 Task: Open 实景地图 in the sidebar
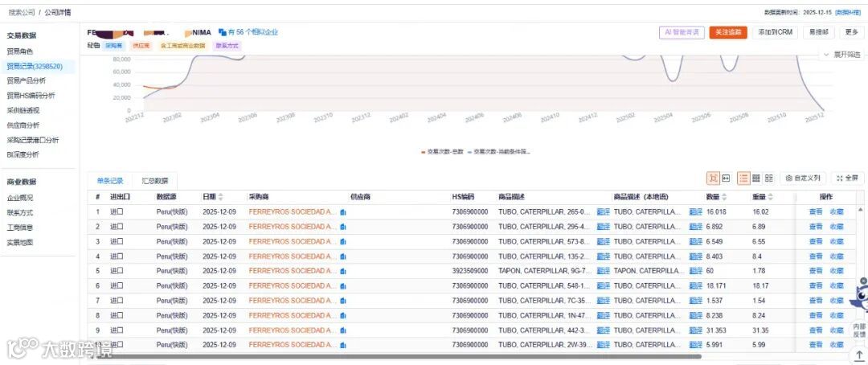click(x=19, y=242)
